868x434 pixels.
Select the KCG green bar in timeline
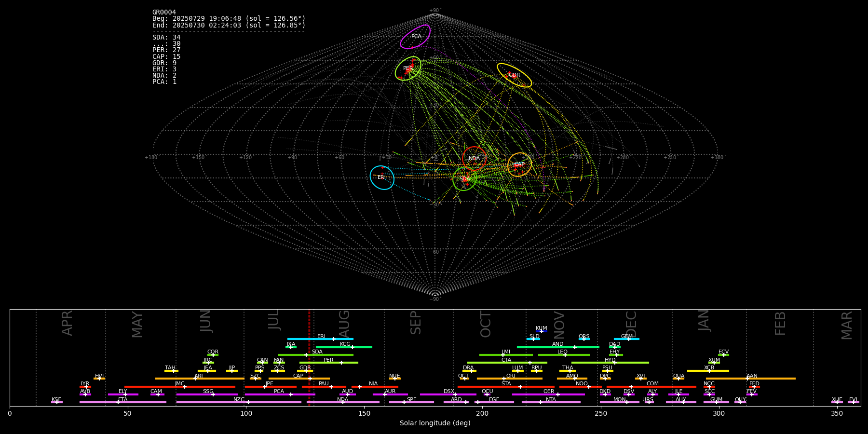[344, 347]
